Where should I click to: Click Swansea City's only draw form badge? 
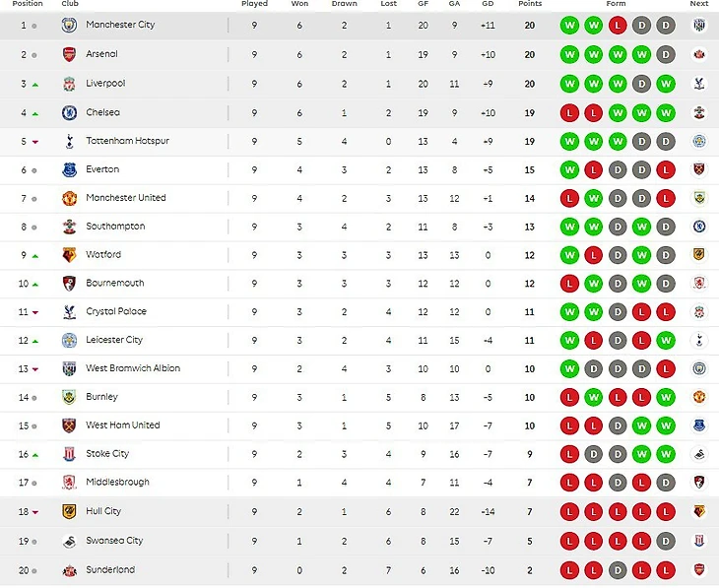coord(666,541)
